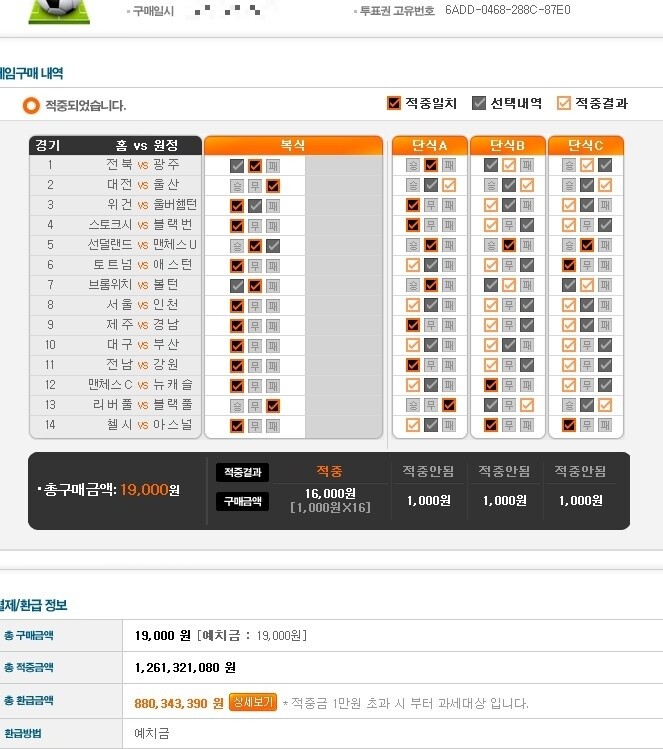
Task: Toggle match 13 패 checkbox in 단식A
Action: click(449, 405)
